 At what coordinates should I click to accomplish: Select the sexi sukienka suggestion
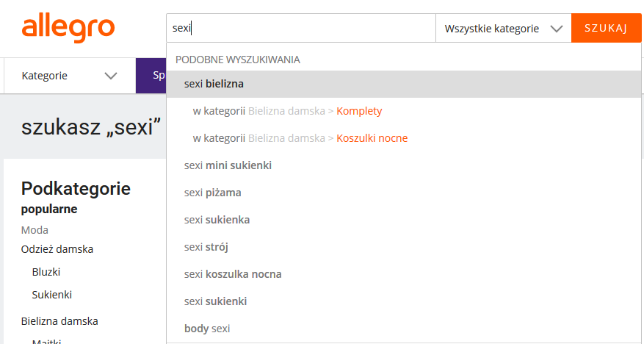tap(404, 220)
